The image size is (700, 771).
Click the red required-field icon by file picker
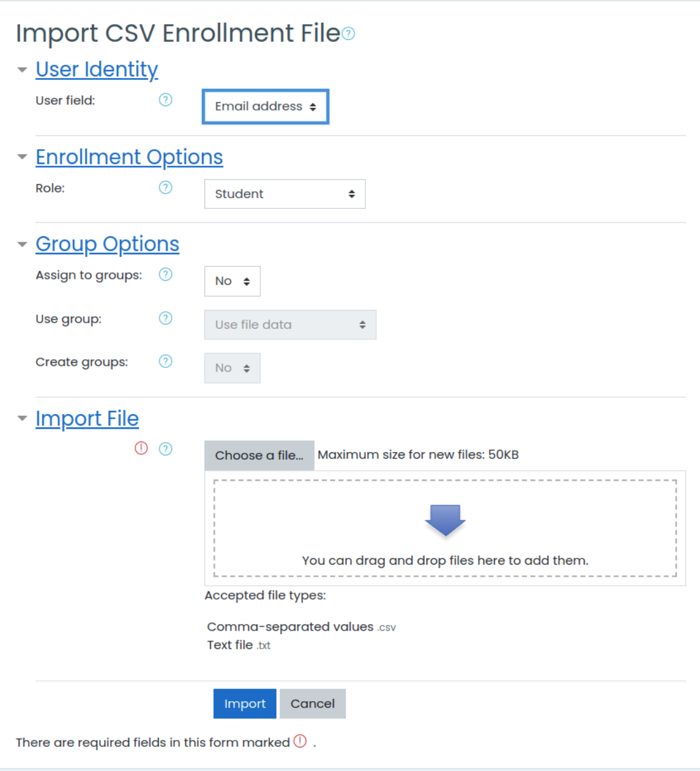click(141, 448)
